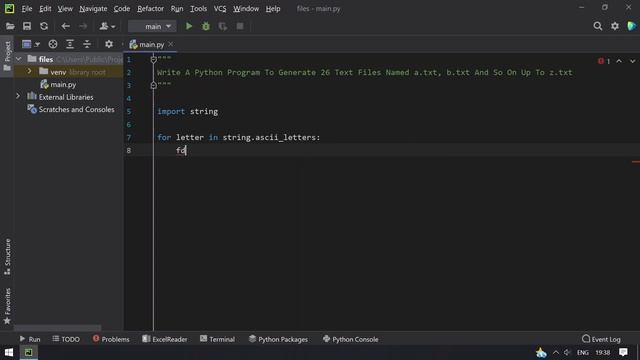
Task: Navigate forward with the right arrow
Action: [x=83, y=27]
